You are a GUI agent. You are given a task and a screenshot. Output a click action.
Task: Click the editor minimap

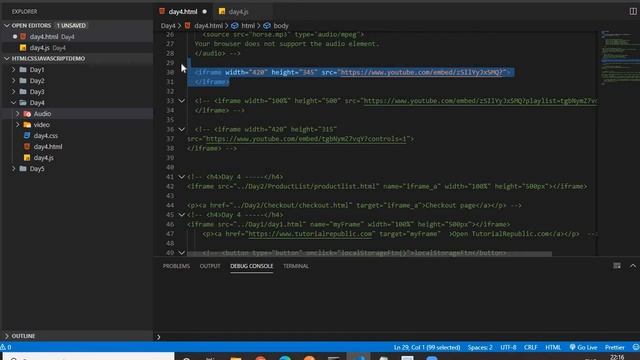click(620, 57)
